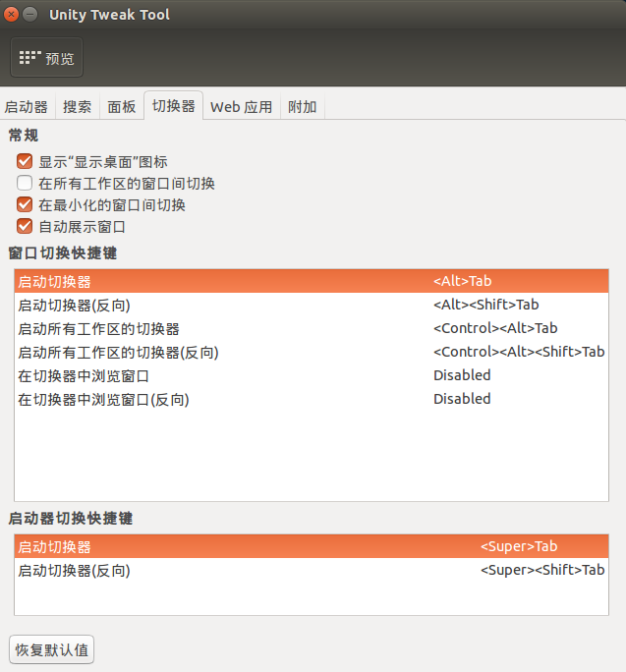Toggle 在最小化的窗口间切换 checkbox
Image resolution: width=626 pixels, height=672 pixels.
[25, 204]
